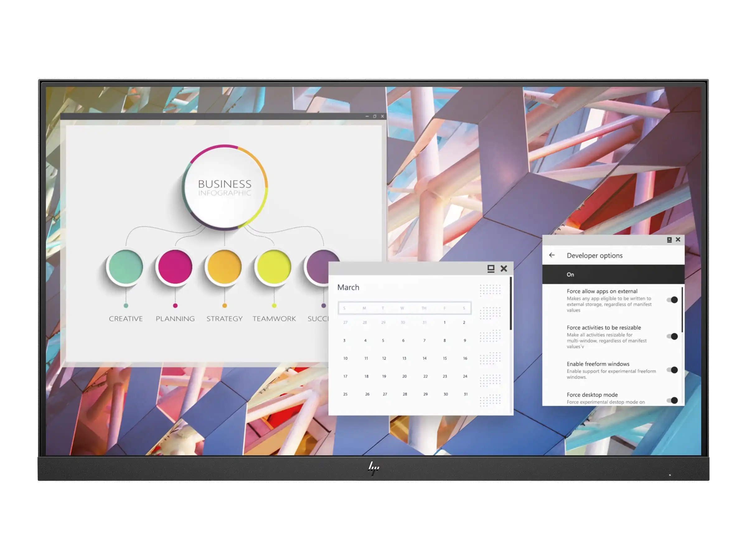Select date 10 in the calendar

coord(345,358)
